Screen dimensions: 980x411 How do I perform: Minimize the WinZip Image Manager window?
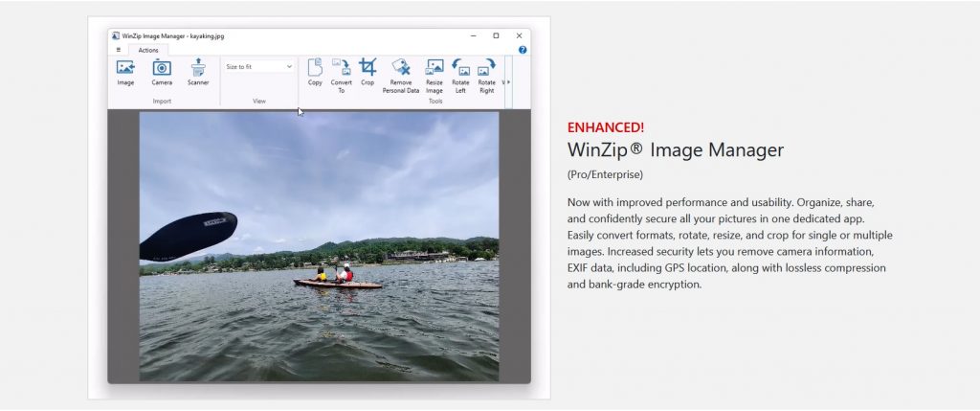[x=473, y=35]
